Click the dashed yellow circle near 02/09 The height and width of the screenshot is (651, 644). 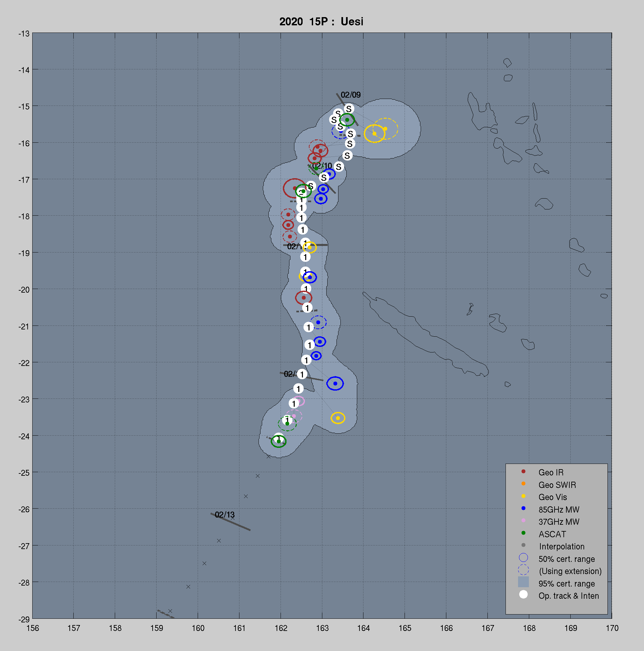point(385,129)
